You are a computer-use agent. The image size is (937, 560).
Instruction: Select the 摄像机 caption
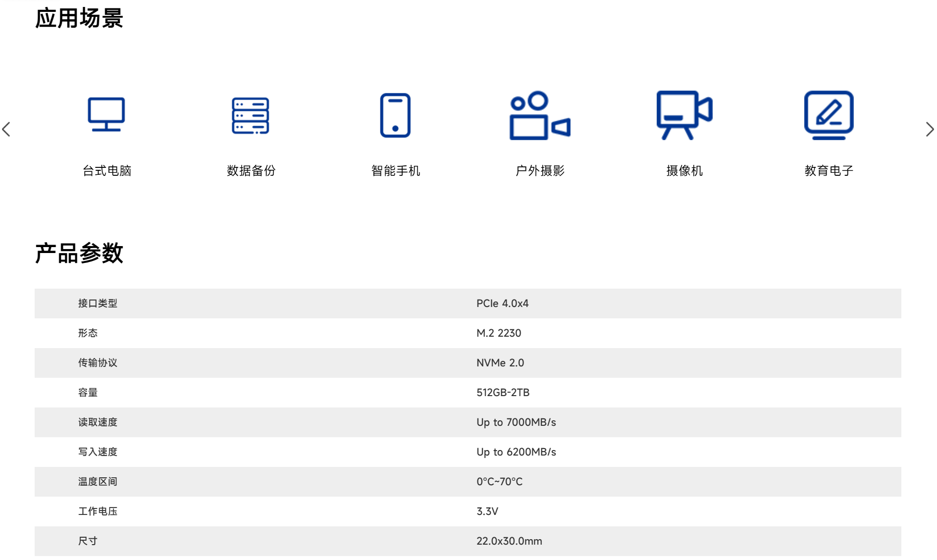pyautogui.click(x=684, y=171)
